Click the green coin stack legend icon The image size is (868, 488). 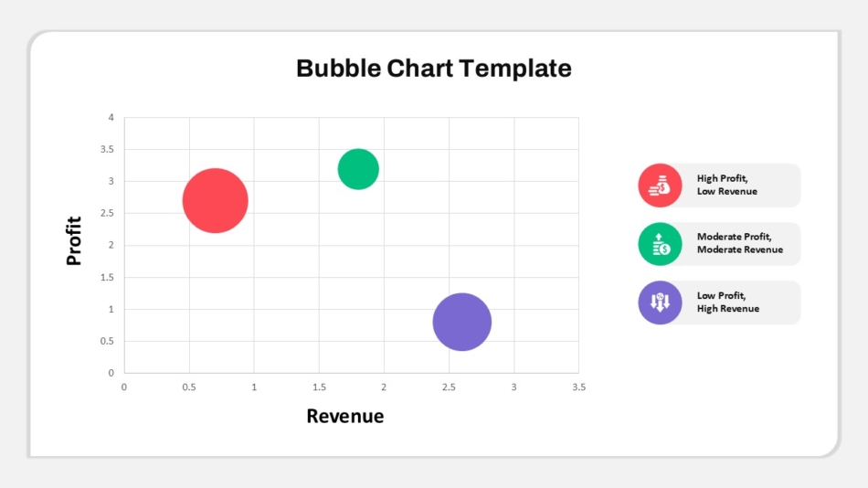660,244
